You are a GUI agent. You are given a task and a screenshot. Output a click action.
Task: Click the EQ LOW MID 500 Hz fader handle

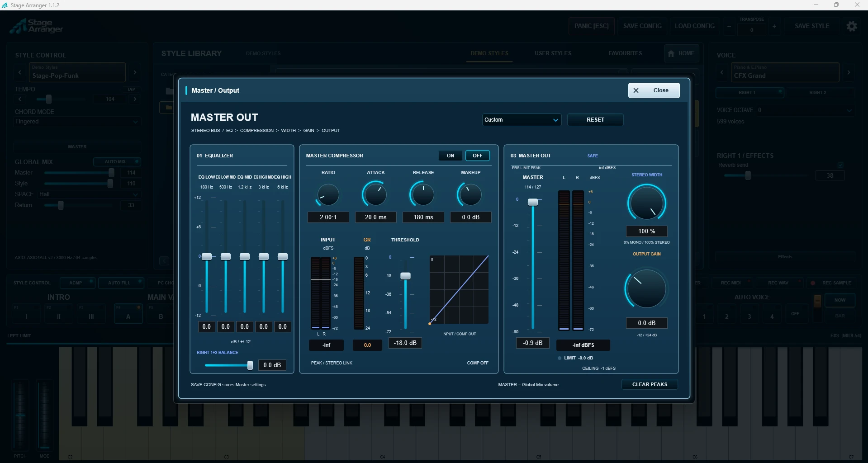[226, 257]
